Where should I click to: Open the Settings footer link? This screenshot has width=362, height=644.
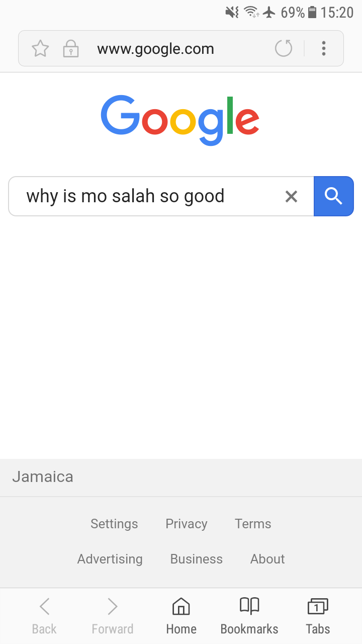(x=114, y=524)
